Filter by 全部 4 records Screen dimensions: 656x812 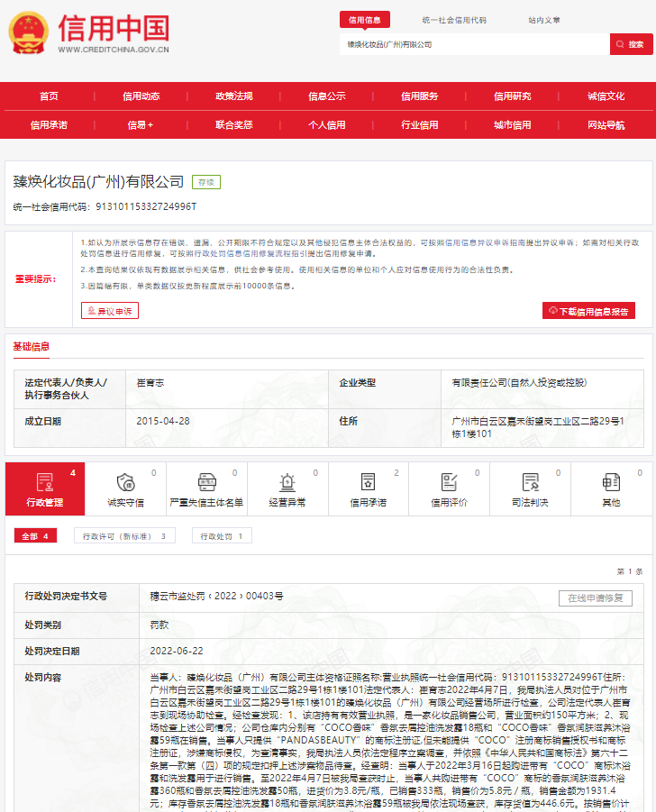point(35,536)
